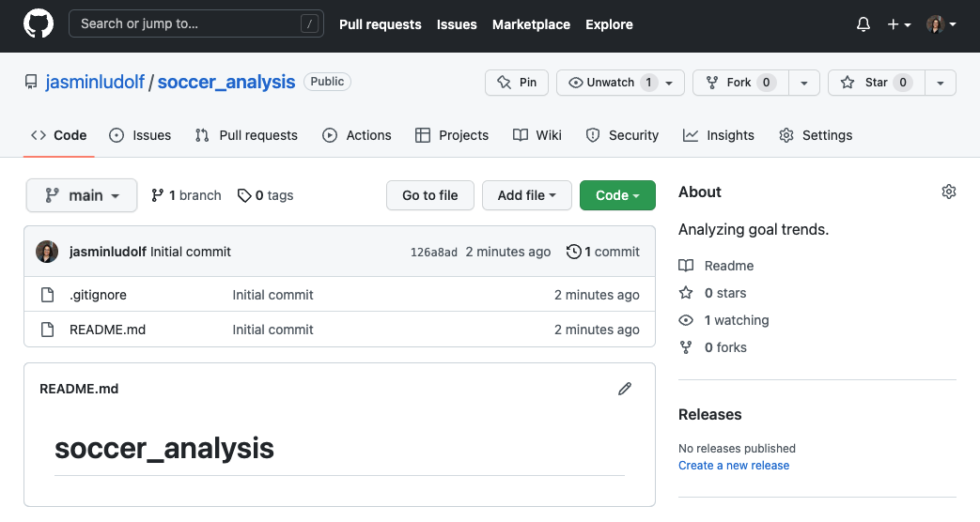The width and height of the screenshot is (980, 522).
Task: Open the green Code dropdown
Action: click(x=617, y=195)
